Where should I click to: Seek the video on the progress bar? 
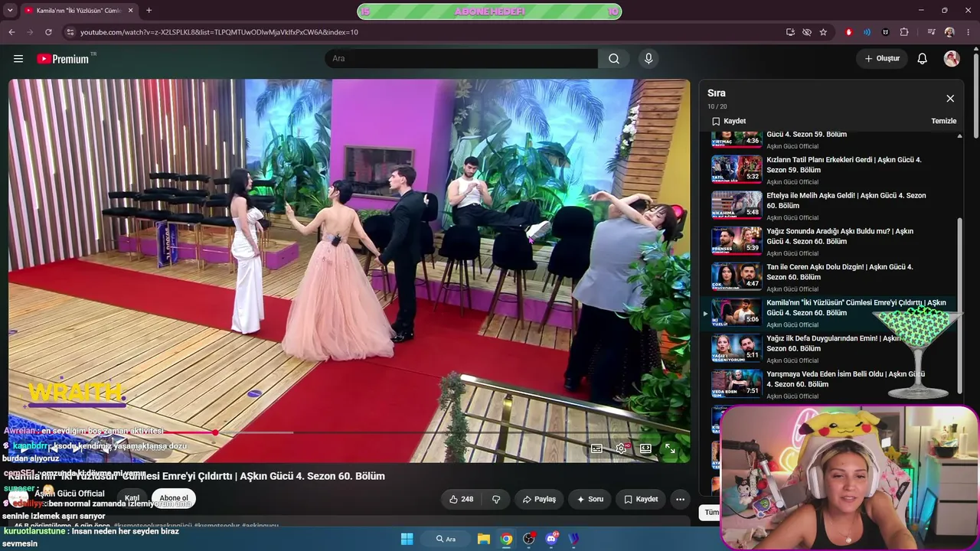(349, 432)
